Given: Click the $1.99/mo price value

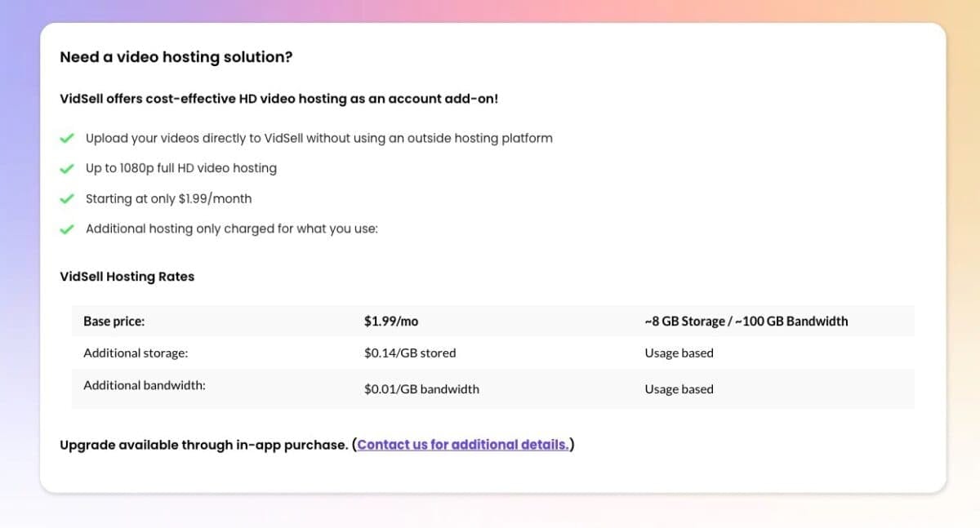Looking at the screenshot, I should tap(391, 321).
